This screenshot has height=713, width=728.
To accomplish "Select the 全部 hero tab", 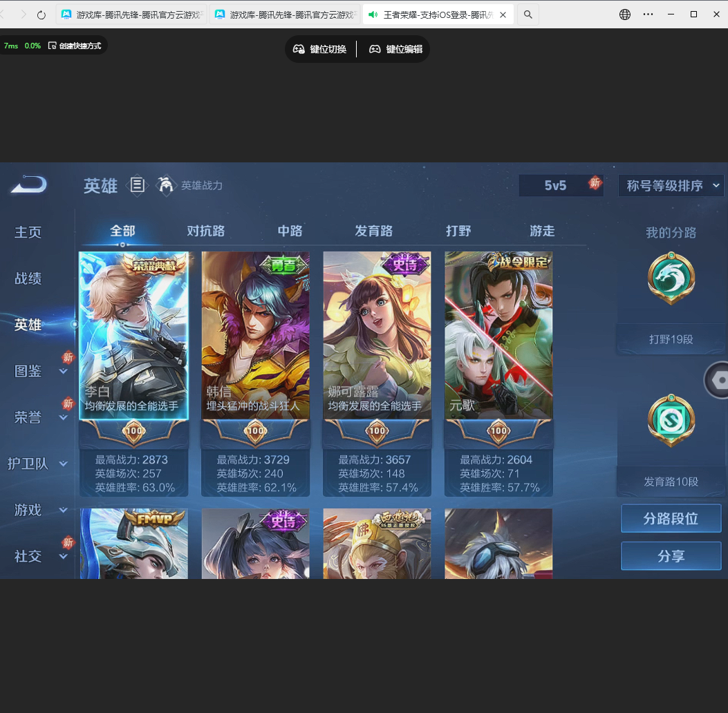I will click(122, 231).
